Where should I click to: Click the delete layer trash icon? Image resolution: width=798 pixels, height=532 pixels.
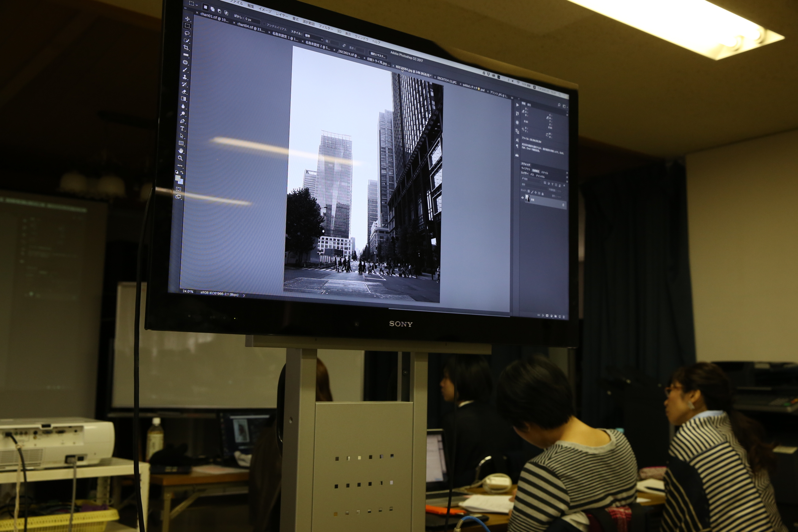pos(564,317)
